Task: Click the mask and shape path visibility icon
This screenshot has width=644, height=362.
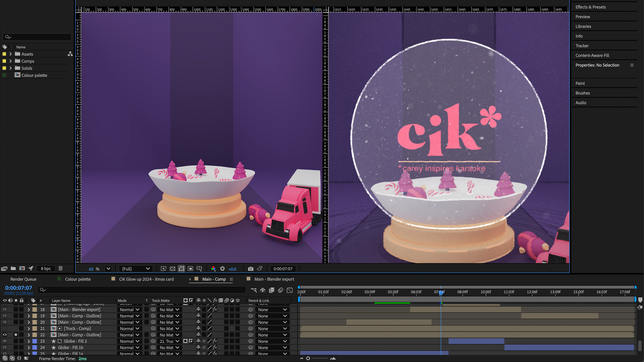Action: (x=181, y=269)
